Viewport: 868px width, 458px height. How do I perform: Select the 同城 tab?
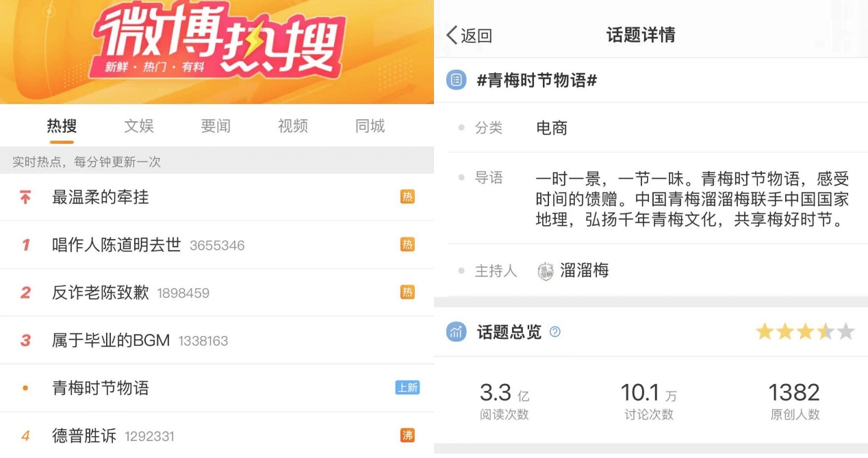[x=370, y=126]
